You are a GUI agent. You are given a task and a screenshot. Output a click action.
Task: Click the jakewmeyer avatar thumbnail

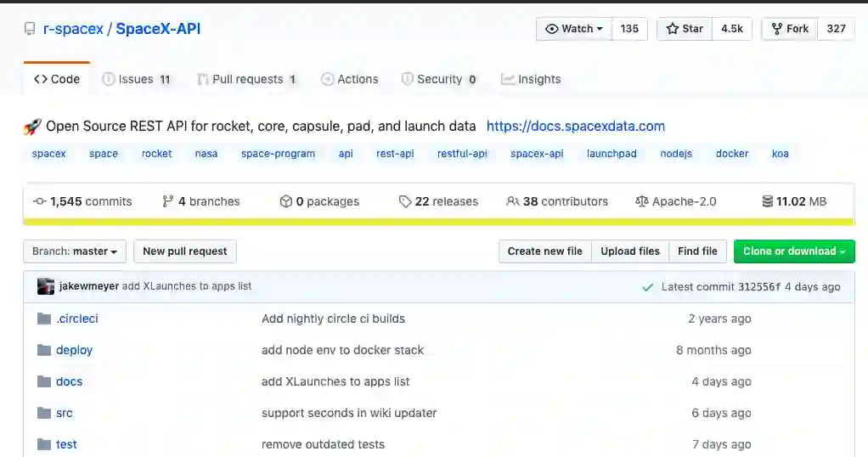tap(46, 286)
